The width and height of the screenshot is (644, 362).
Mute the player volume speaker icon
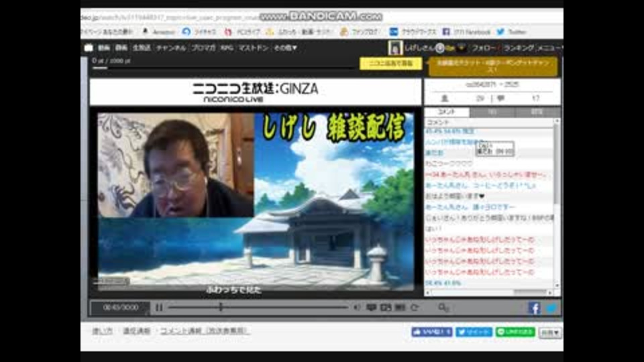[358, 307]
